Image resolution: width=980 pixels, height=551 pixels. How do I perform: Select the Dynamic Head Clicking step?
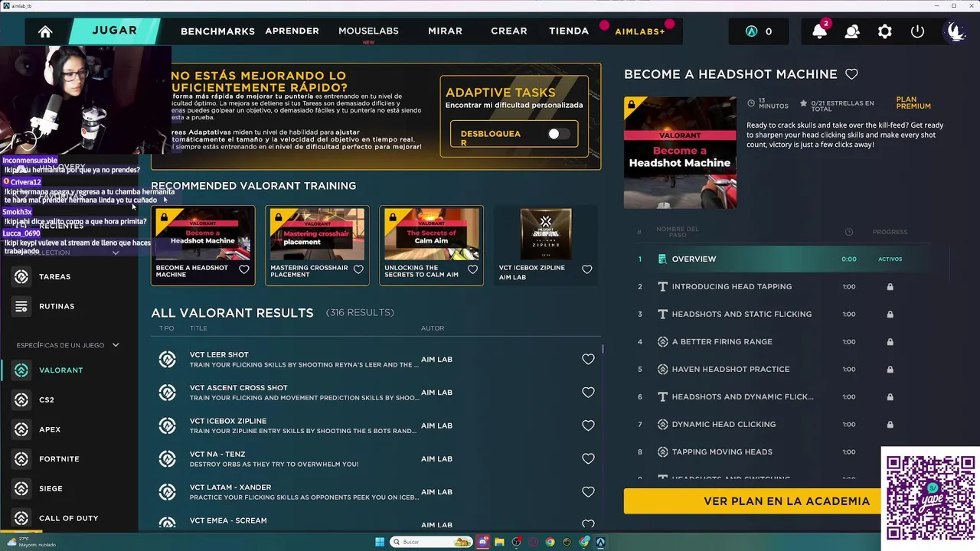pos(782,424)
